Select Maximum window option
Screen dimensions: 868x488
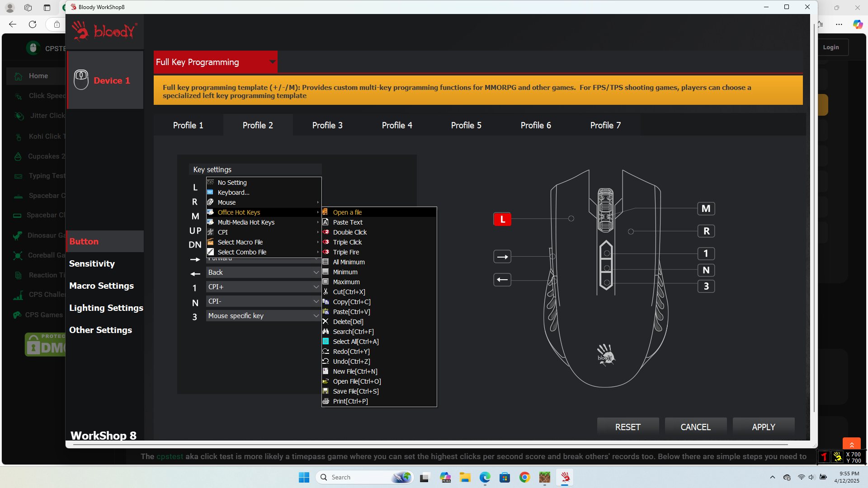379,282
